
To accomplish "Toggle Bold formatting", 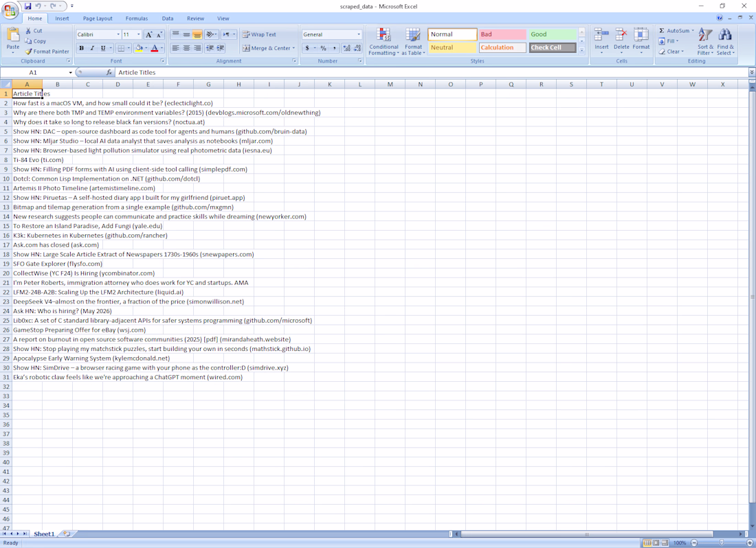I will coord(82,48).
